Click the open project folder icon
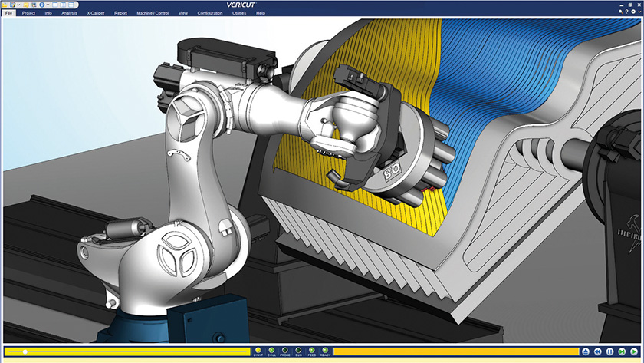The height and width of the screenshot is (363, 644). tap(5, 5)
